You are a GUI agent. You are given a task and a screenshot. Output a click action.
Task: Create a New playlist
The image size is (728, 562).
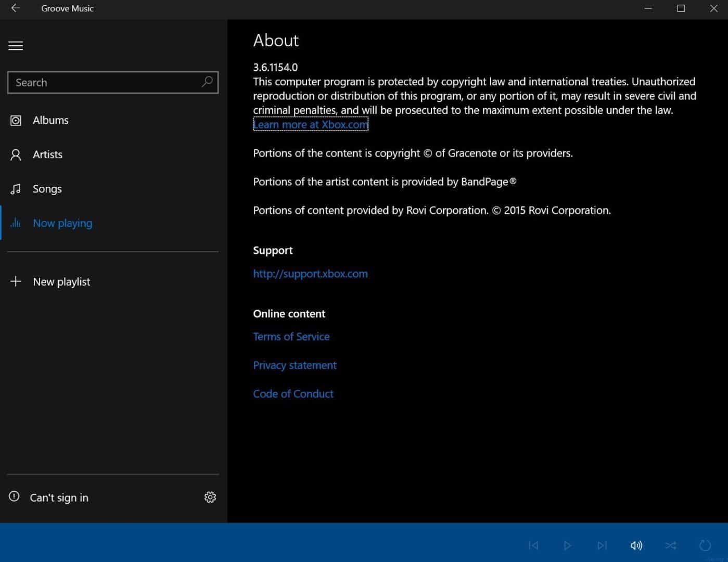(61, 282)
